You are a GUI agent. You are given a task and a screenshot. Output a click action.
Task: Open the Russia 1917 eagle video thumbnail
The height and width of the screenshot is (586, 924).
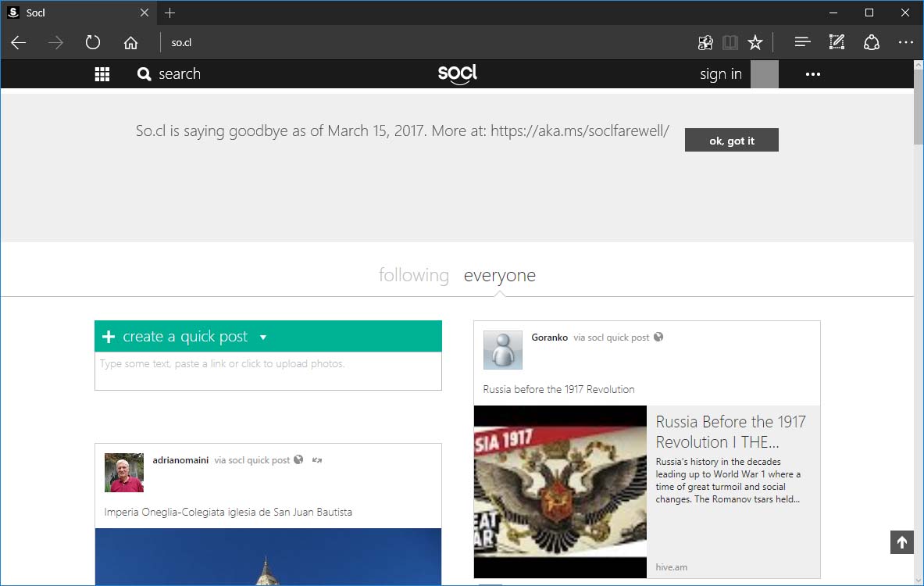pyautogui.click(x=560, y=491)
